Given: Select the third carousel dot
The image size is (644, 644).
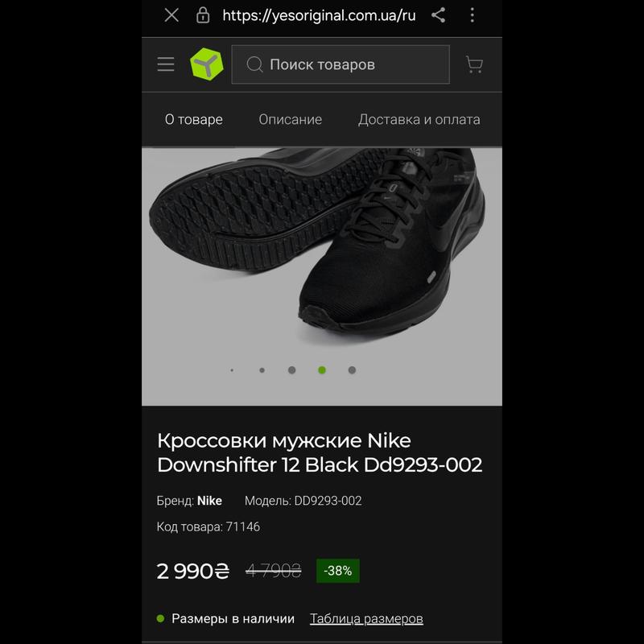Looking at the screenshot, I should coord(292,370).
